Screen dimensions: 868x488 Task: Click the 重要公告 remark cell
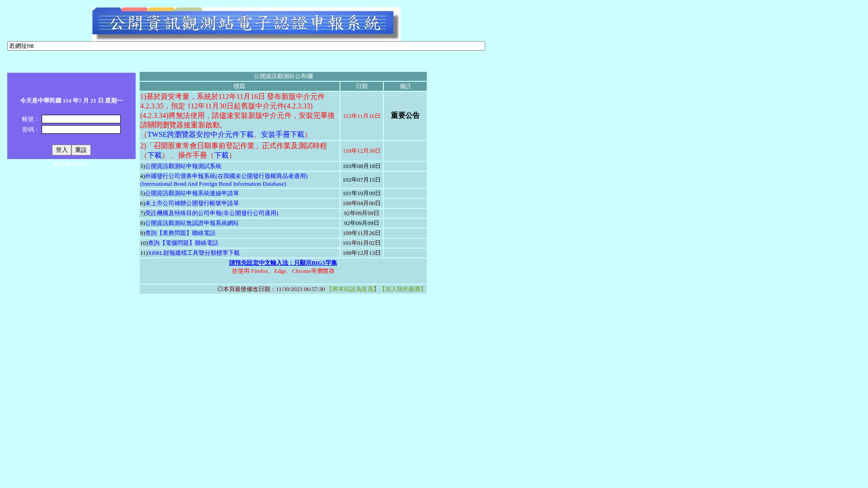tap(405, 116)
